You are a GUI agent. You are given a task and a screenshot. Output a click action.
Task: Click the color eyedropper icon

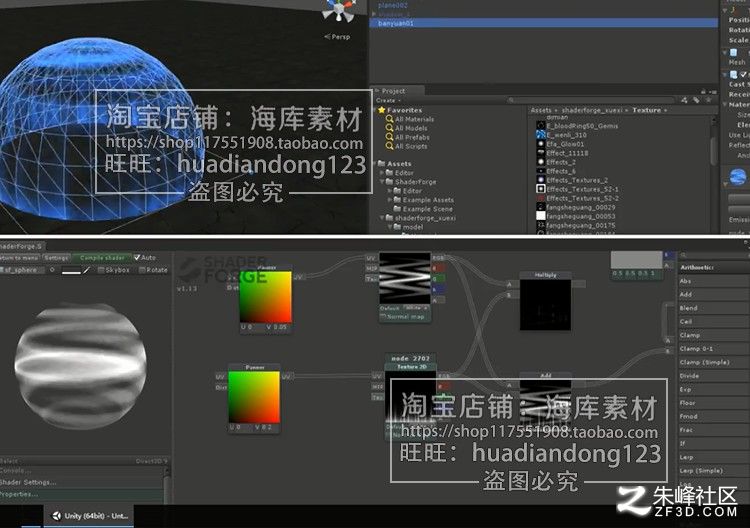tap(87, 270)
